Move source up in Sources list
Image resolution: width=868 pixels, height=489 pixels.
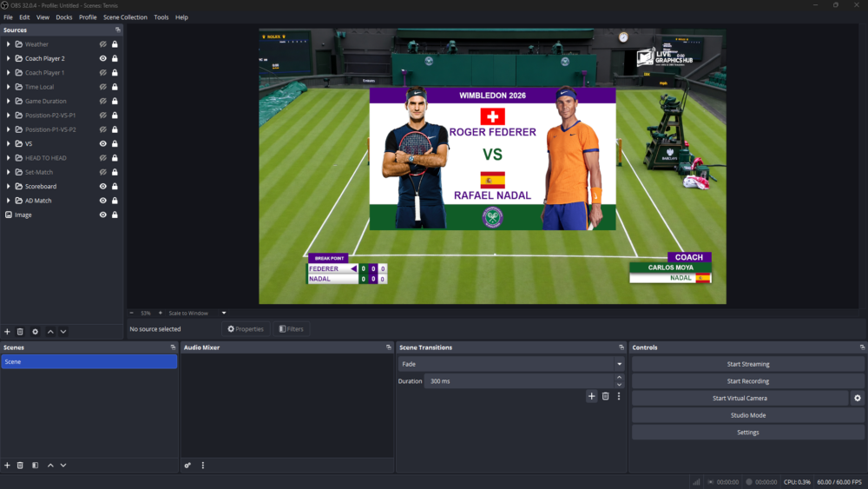[50, 332]
